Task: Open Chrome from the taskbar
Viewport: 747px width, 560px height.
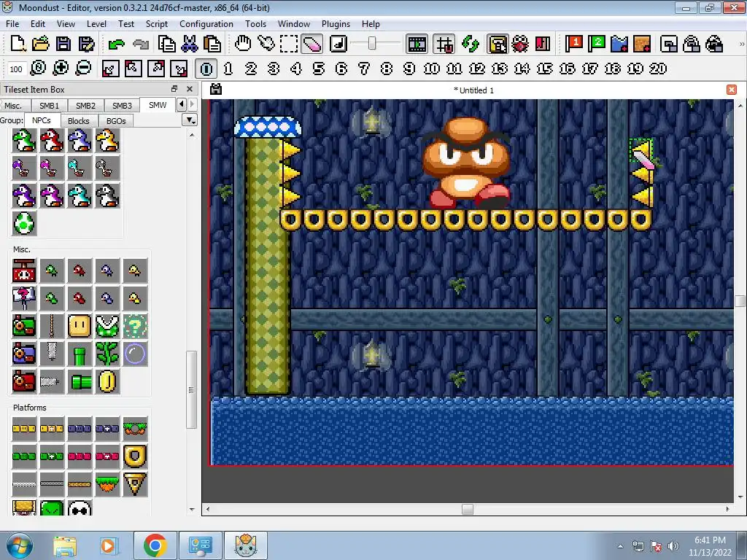Action: click(x=155, y=545)
